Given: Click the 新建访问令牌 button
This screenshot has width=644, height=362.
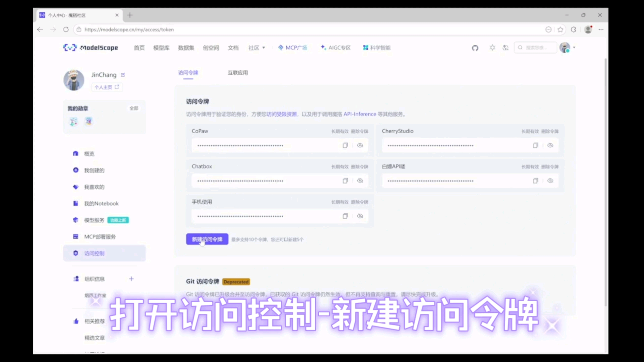Looking at the screenshot, I should point(207,239).
